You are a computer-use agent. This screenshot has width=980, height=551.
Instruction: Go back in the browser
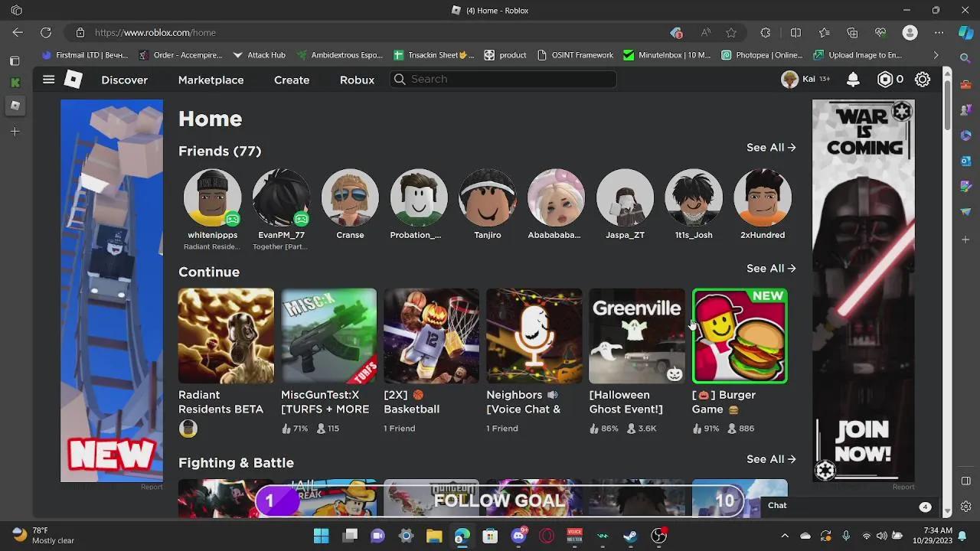pyautogui.click(x=18, y=33)
